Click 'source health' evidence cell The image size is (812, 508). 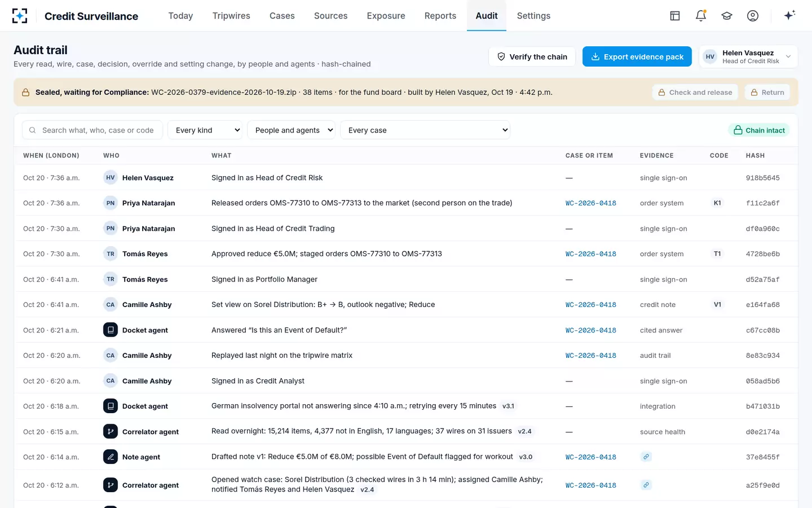pos(663,432)
